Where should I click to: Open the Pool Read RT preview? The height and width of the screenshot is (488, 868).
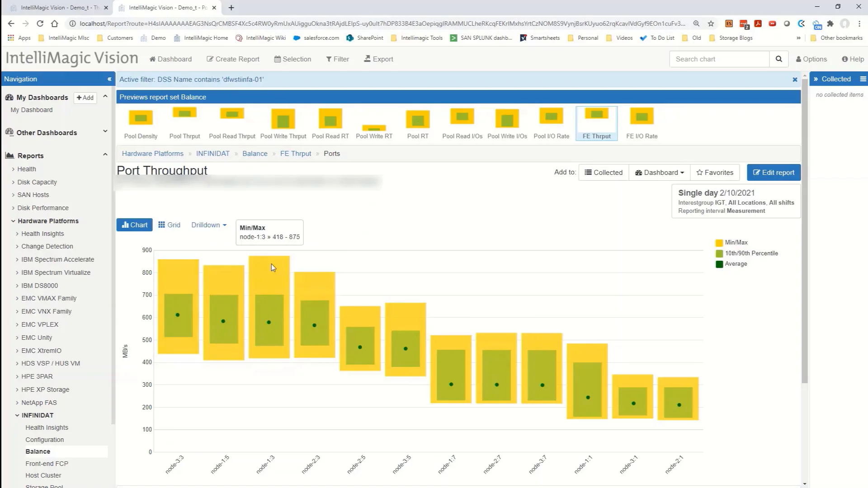click(330, 123)
